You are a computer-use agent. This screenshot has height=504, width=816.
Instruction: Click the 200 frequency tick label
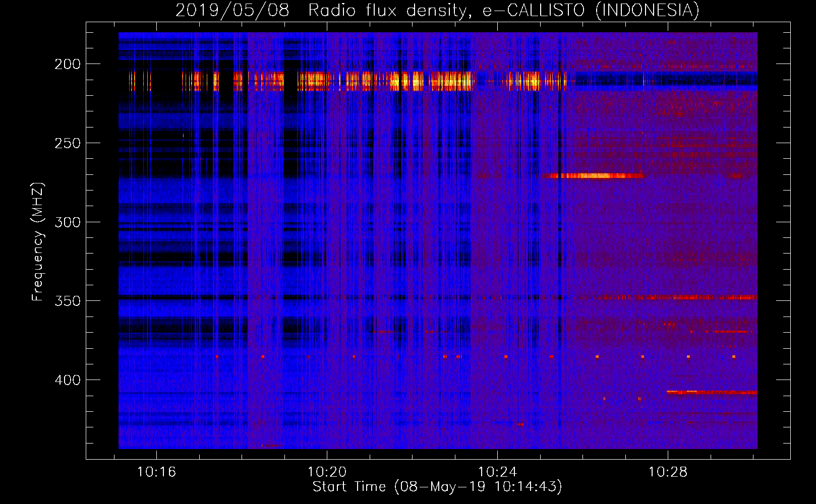(x=68, y=64)
